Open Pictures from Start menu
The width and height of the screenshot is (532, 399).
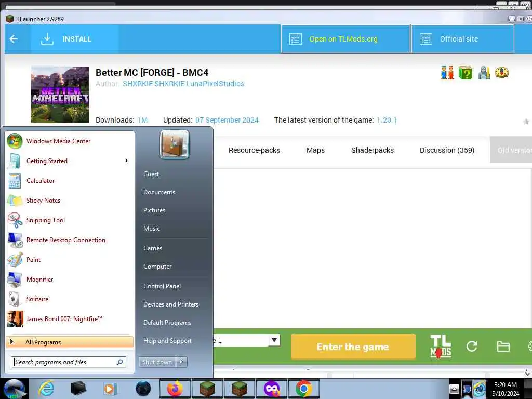coord(154,210)
